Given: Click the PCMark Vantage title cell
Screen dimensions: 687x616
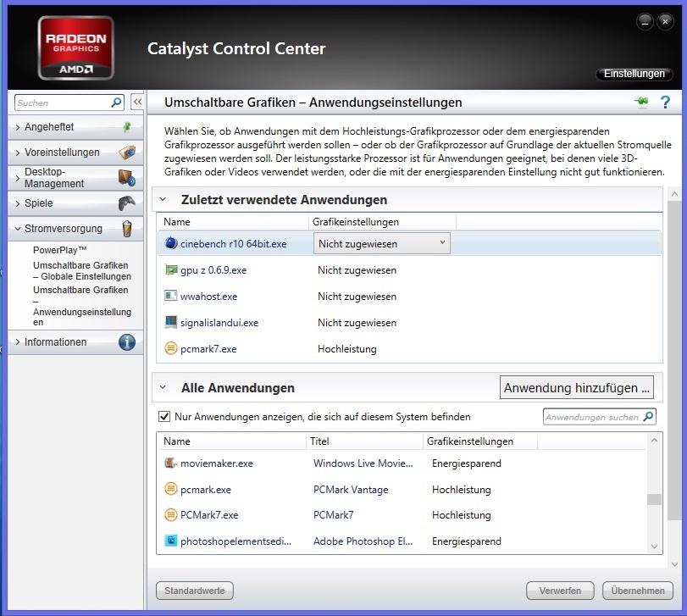Looking at the screenshot, I should 351,490.
